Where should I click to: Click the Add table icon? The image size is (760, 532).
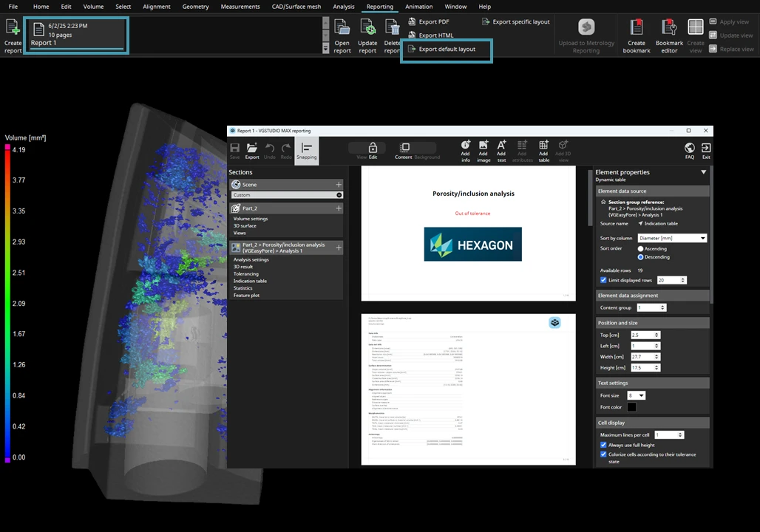point(543,146)
